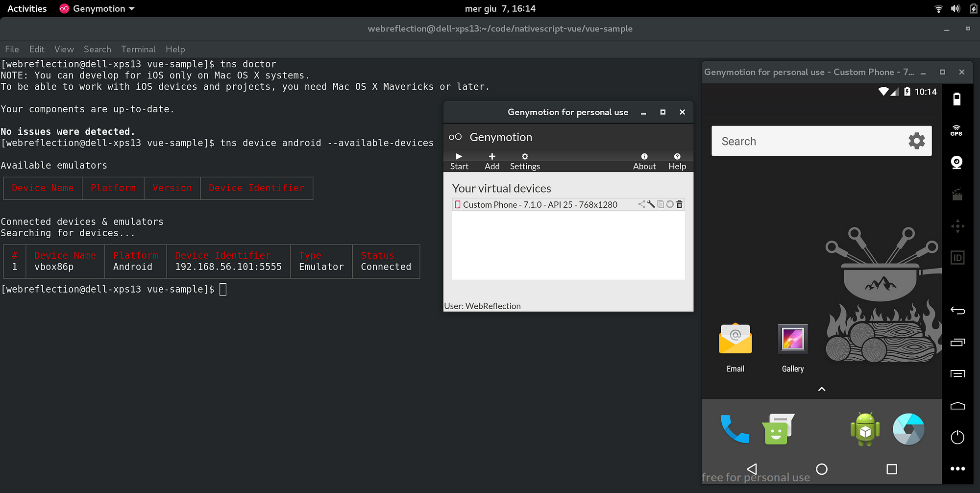
Task: Click the clone icon for Custom Phone
Action: (x=661, y=204)
